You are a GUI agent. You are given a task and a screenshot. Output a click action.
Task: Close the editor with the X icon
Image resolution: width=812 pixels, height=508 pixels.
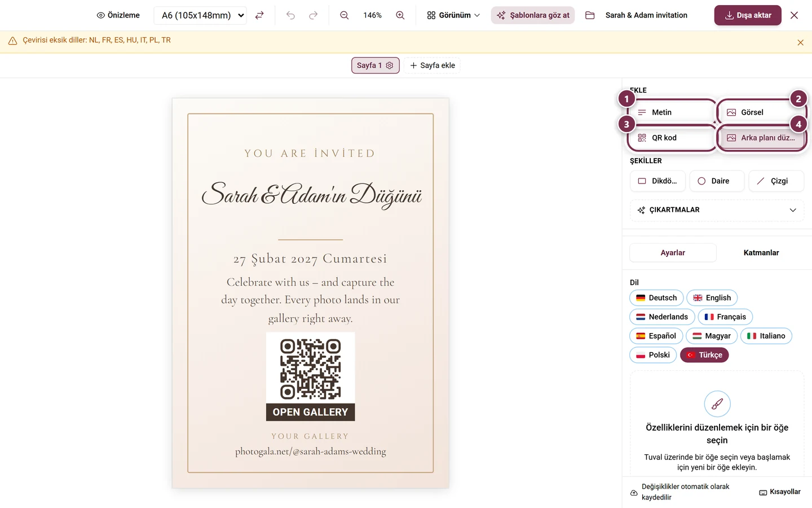point(794,15)
